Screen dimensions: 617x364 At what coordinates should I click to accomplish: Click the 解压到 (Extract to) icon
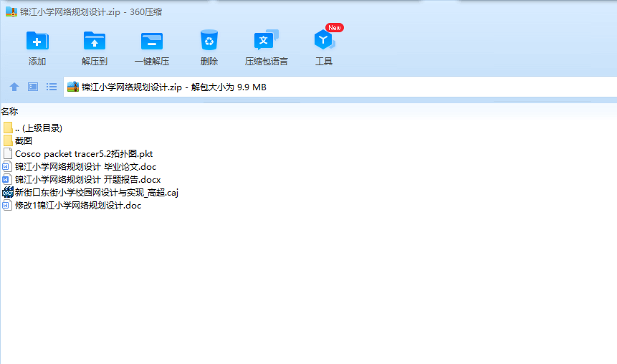click(x=95, y=41)
